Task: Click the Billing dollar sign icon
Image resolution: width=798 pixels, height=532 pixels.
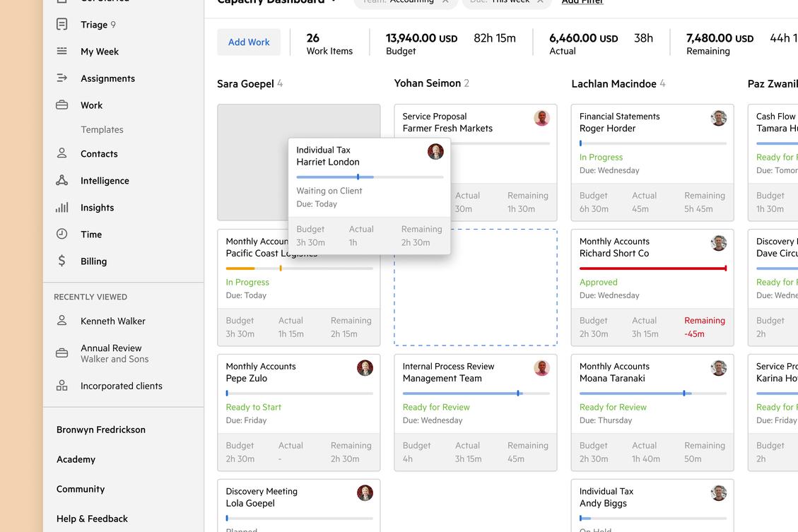Action: coord(61,261)
